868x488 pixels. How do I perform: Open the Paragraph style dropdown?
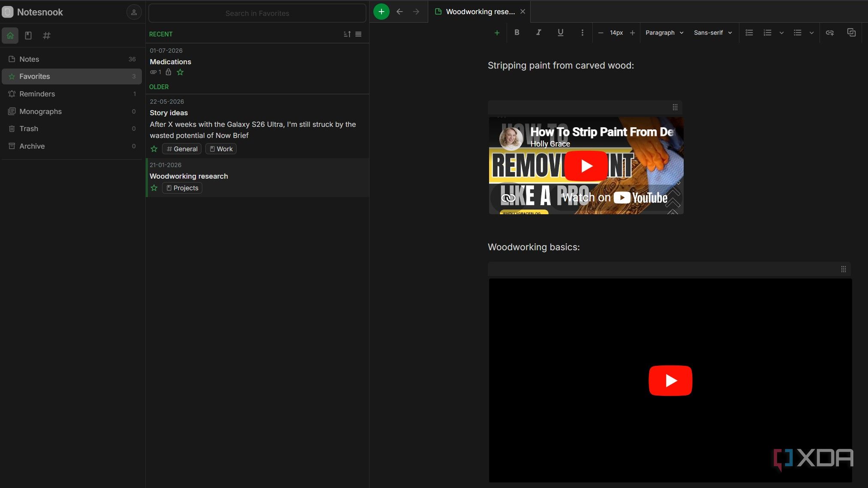[x=664, y=33]
